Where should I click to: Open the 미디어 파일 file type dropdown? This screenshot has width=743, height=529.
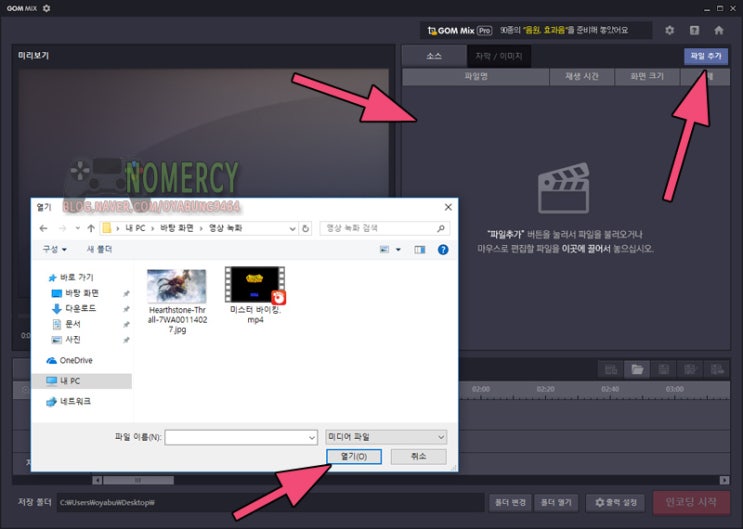coord(386,437)
